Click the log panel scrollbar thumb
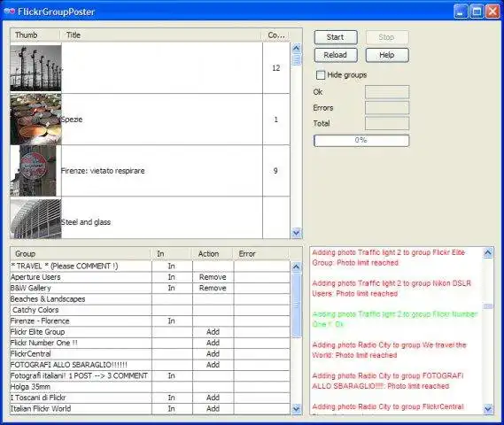504x425 pixels. pyautogui.click(x=488, y=306)
